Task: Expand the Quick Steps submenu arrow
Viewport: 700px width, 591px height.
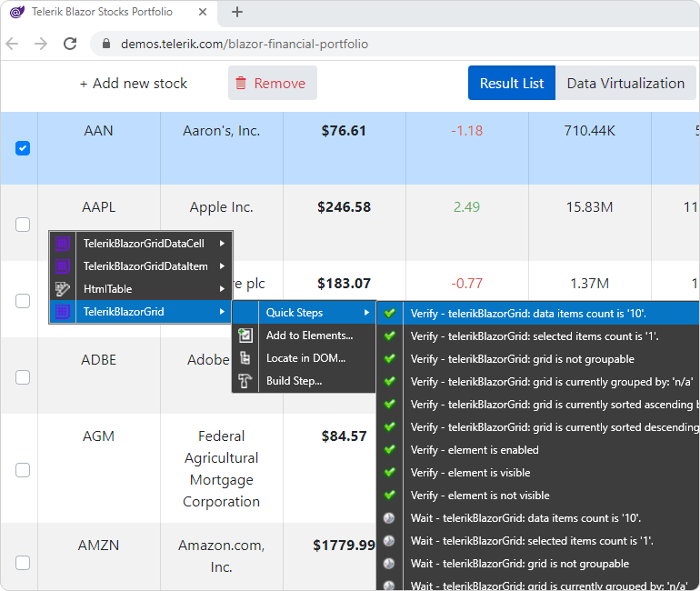Action: pos(366,313)
